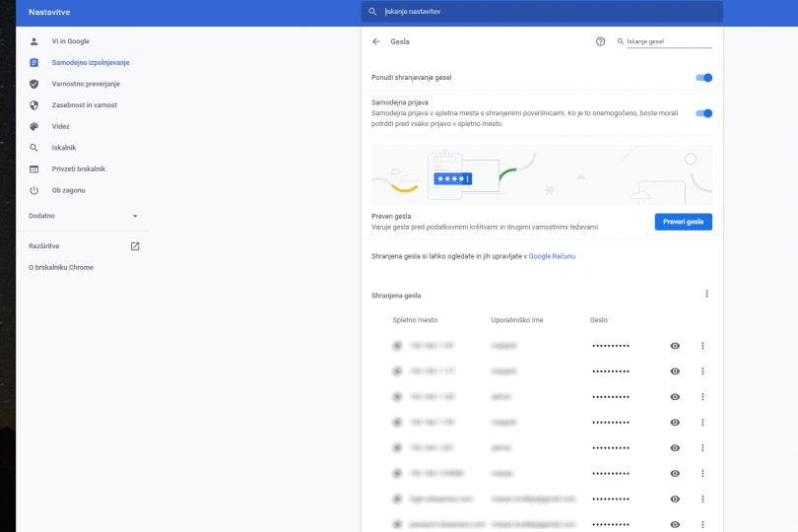
Task: Click the back arrow next to Gesla
Action: (376, 42)
